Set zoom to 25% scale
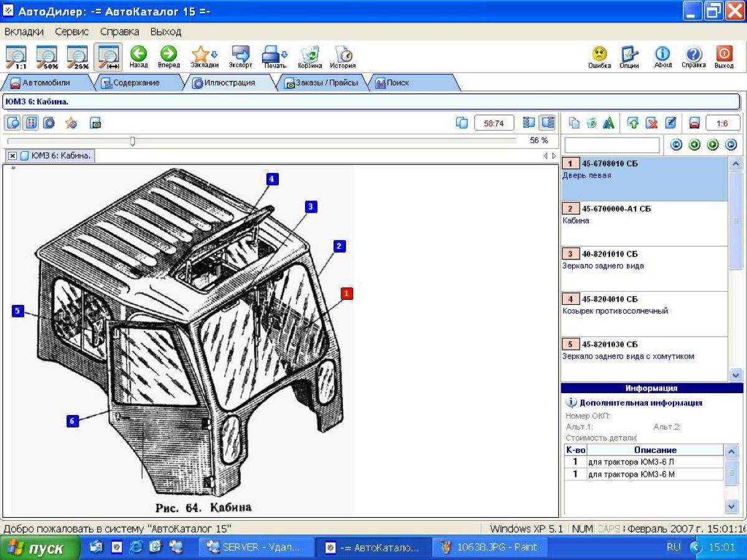747x560 pixels. [x=78, y=57]
